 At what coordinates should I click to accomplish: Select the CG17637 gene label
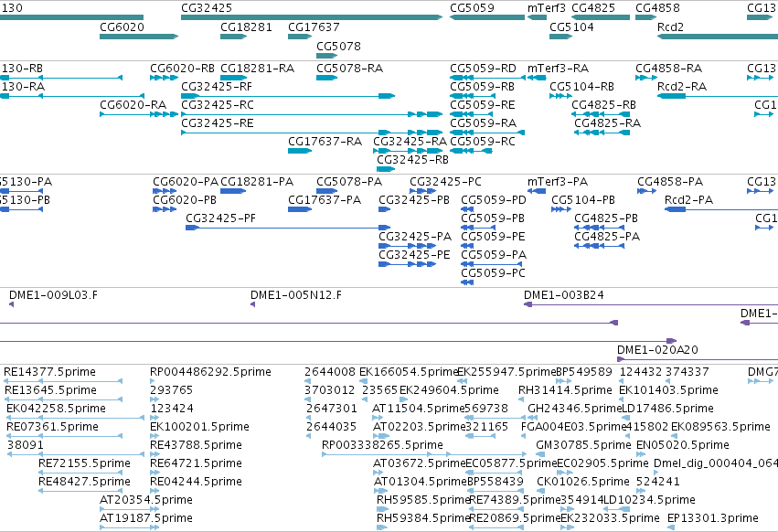314,27
